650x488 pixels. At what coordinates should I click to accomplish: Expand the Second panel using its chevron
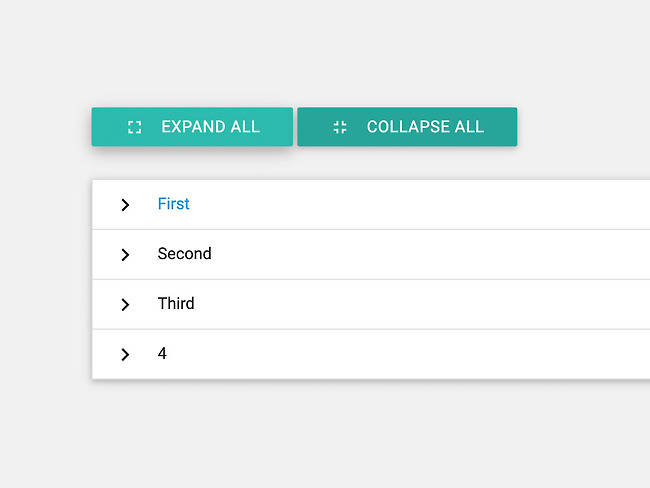125,254
